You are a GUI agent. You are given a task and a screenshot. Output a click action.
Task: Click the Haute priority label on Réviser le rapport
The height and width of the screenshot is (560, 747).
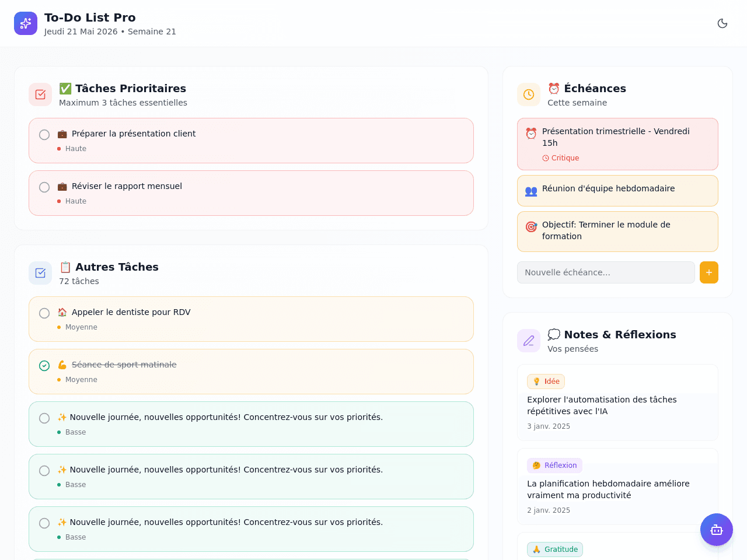click(76, 201)
